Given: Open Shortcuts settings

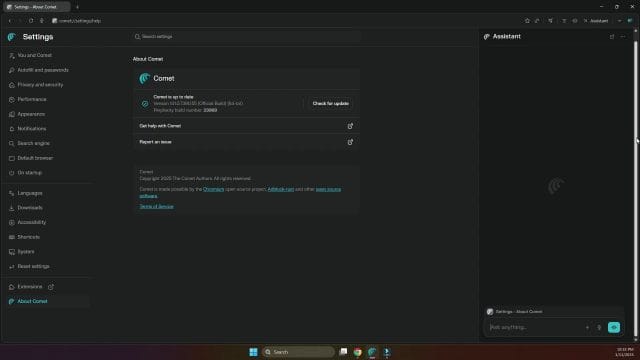Looking at the screenshot, I should coord(29,237).
